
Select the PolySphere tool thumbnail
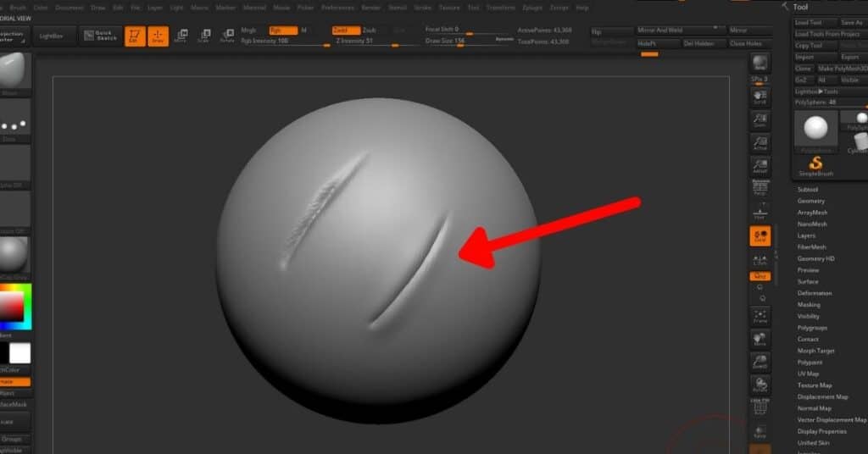pyautogui.click(x=815, y=131)
